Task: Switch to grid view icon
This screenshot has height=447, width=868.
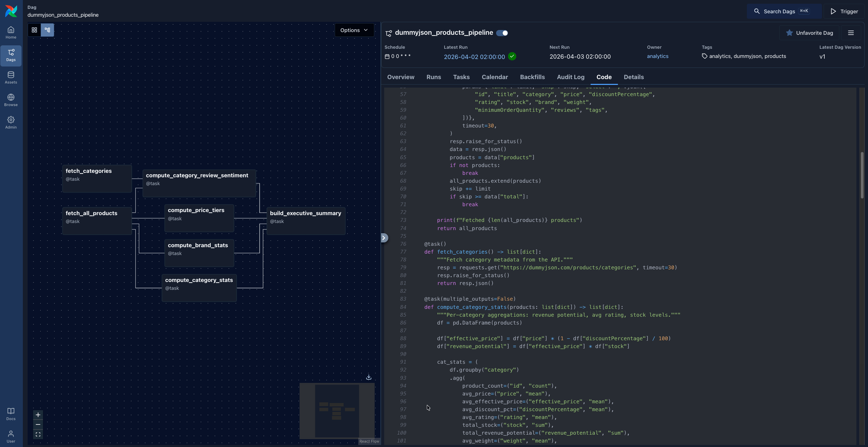Action: pos(34,30)
